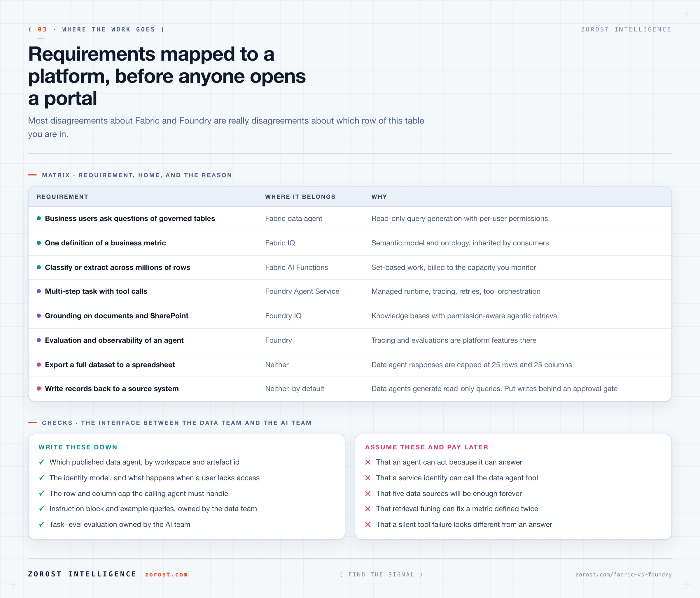Click the green dot beside 'Classify or extract across millions'

pyautogui.click(x=39, y=267)
